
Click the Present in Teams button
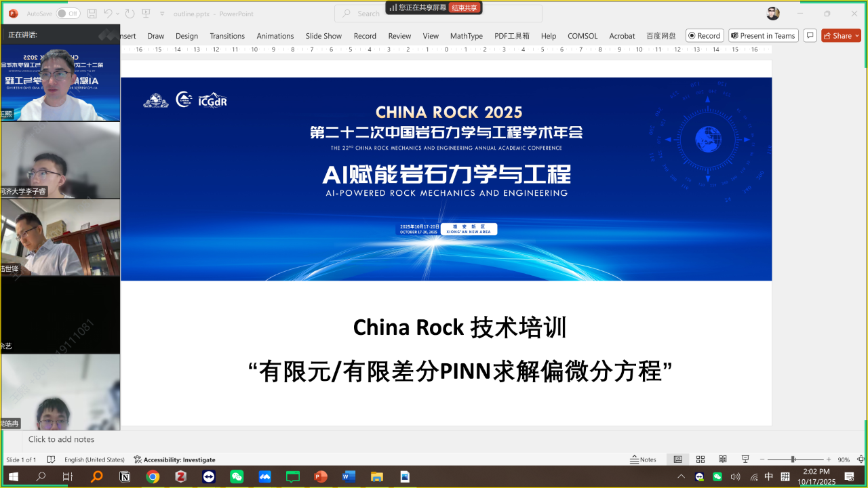pyautogui.click(x=763, y=36)
